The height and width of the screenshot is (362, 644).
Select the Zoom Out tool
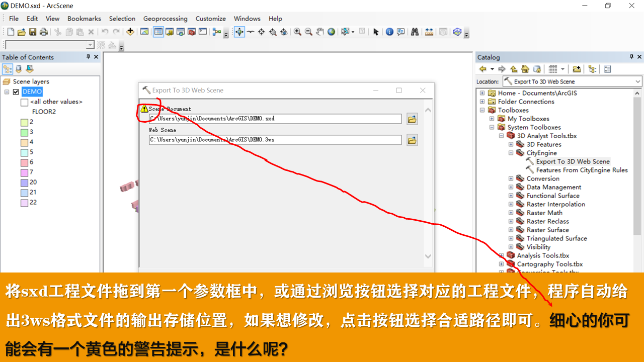pos(309,32)
